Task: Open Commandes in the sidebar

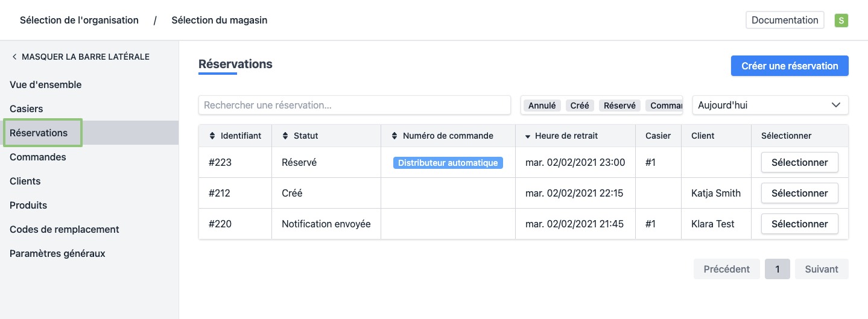Action: pos(38,157)
